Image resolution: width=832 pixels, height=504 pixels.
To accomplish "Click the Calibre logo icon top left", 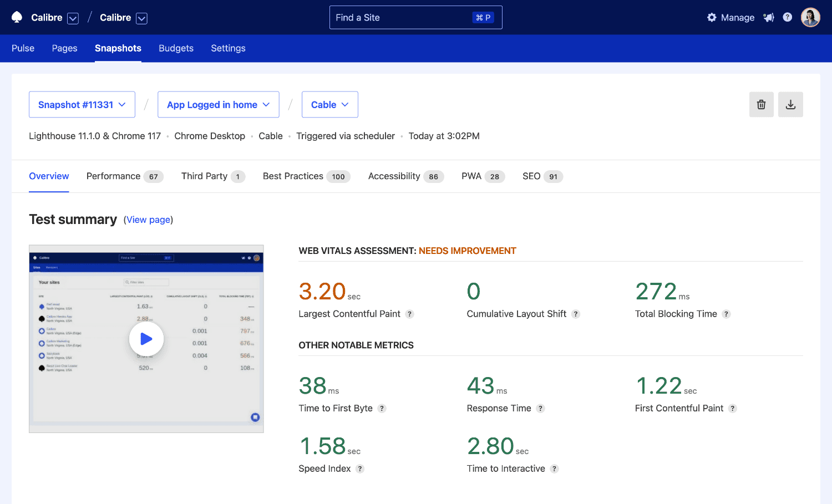I will pos(16,17).
